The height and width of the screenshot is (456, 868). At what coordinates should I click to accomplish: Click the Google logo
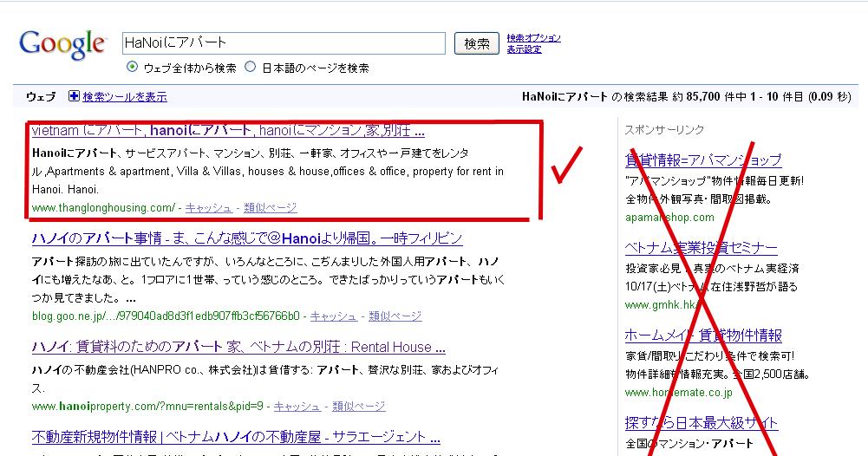coord(62,44)
